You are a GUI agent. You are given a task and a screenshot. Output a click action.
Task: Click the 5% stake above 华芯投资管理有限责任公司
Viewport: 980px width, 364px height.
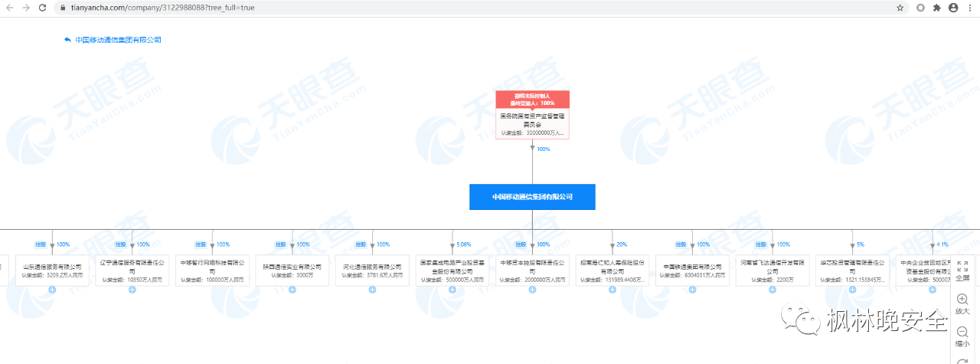pos(861,244)
